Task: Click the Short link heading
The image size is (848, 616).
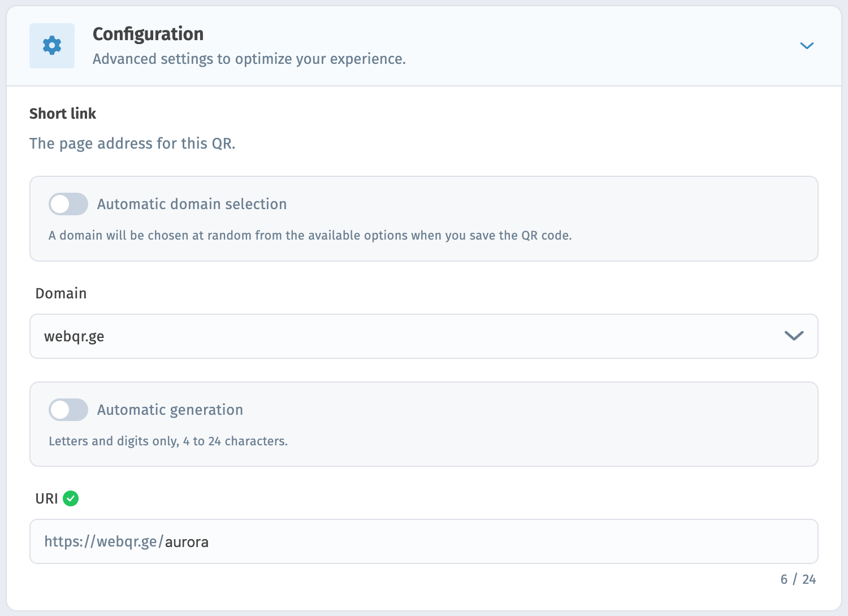Action: [63, 114]
